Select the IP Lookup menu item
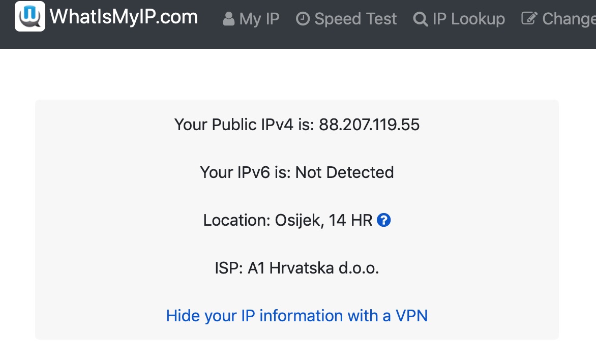The width and height of the screenshot is (596, 364). 468,19
